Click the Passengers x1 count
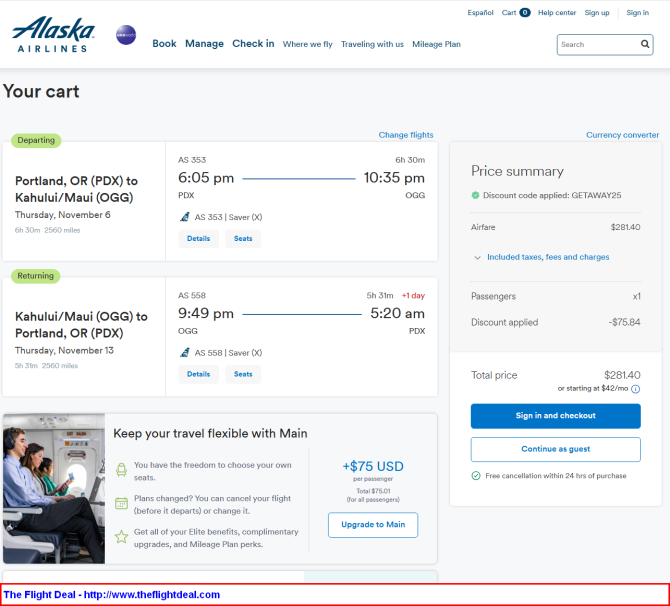The width and height of the screenshot is (670, 606). click(637, 296)
